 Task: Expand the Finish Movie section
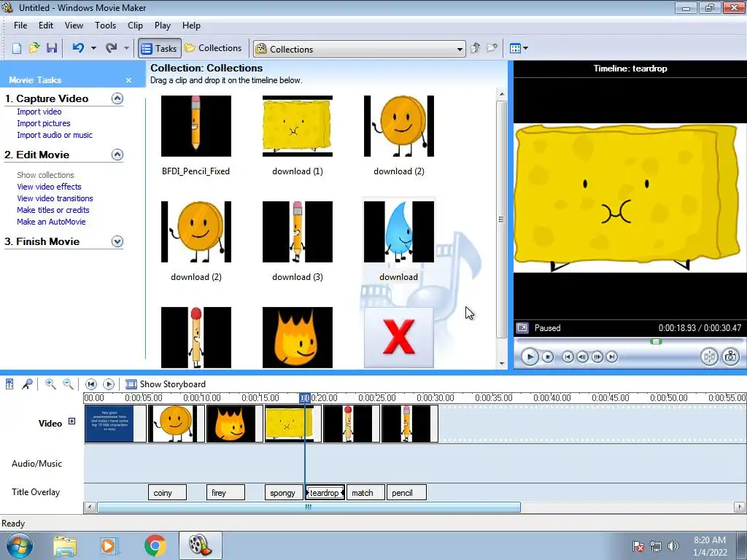pyautogui.click(x=117, y=241)
